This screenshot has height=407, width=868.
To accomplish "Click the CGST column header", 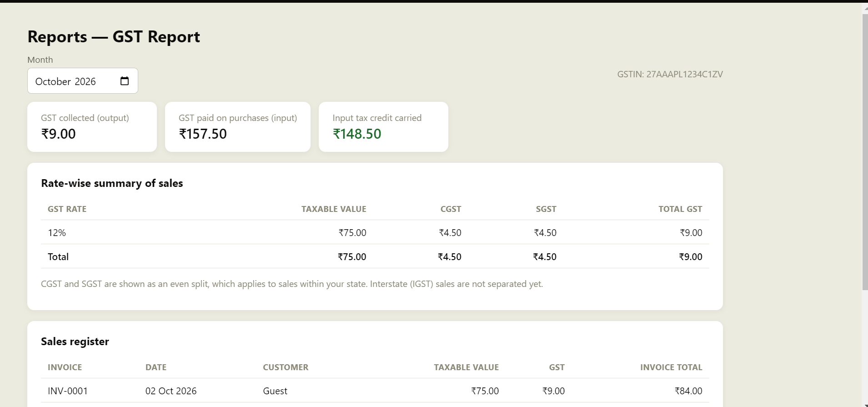I will click(x=451, y=209).
